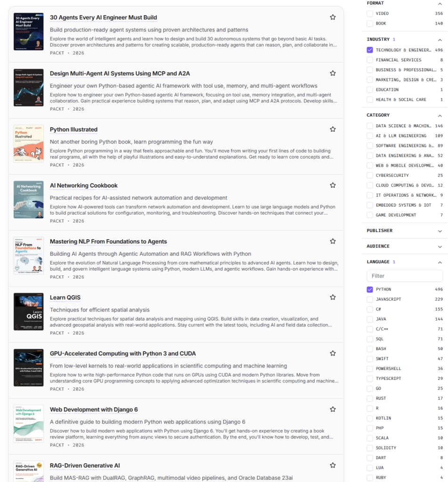Viewport: 448px width, 482px height.
Task: Check the Book format filter
Action: 370,24
